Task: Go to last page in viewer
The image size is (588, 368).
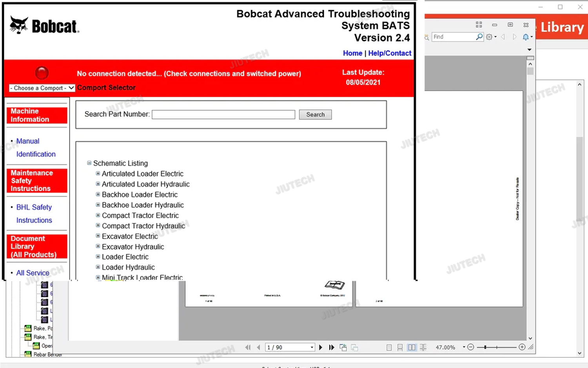Action: point(332,347)
